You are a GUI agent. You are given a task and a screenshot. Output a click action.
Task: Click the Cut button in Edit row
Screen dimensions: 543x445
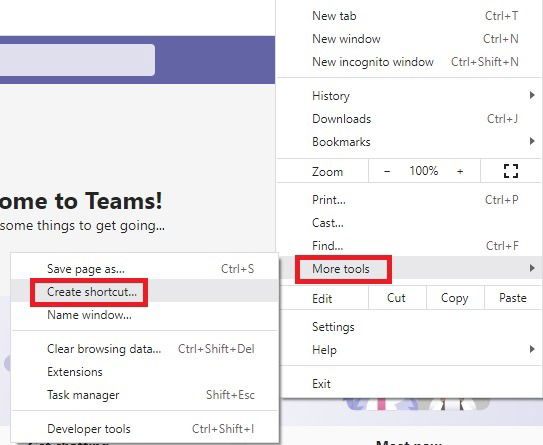[x=397, y=298]
